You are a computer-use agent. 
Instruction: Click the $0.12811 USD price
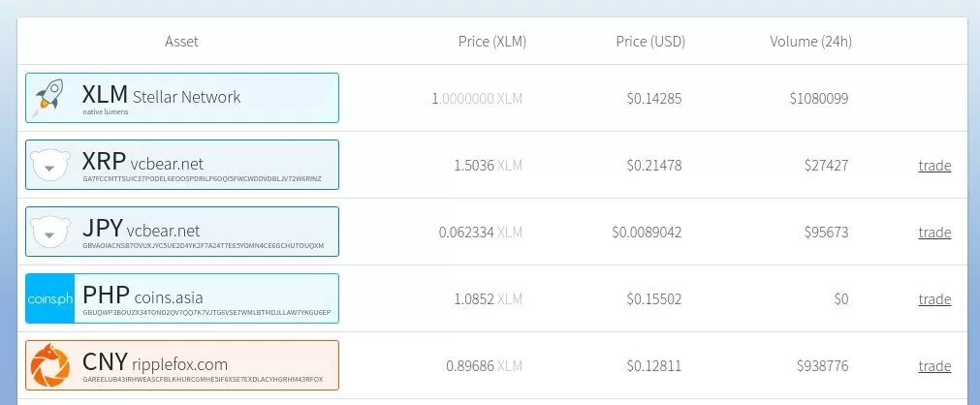coord(654,366)
